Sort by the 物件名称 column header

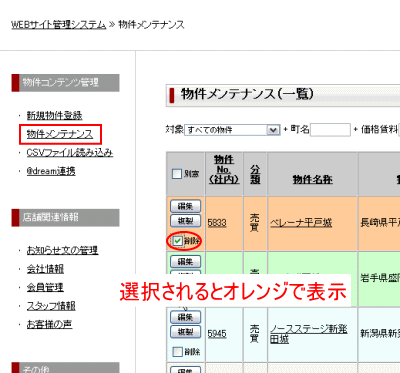click(313, 180)
